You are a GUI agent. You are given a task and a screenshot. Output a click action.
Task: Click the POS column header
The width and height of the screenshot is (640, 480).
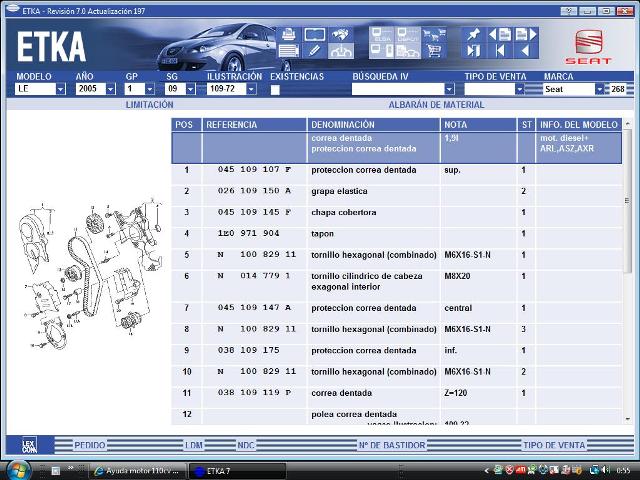pyautogui.click(x=187, y=125)
